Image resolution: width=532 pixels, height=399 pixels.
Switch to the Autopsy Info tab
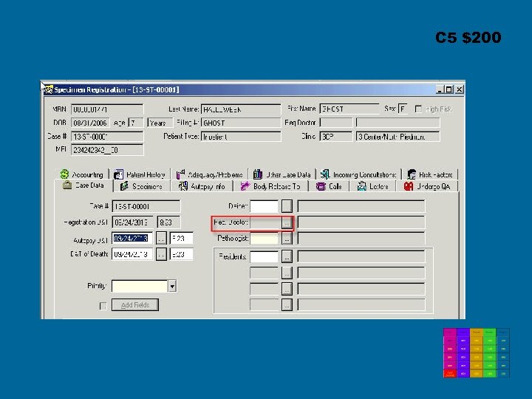[x=202, y=186]
